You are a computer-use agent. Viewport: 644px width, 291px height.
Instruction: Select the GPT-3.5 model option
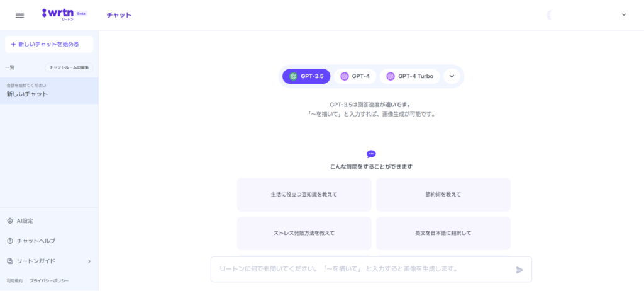pyautogui.click(x=306, y=76)
